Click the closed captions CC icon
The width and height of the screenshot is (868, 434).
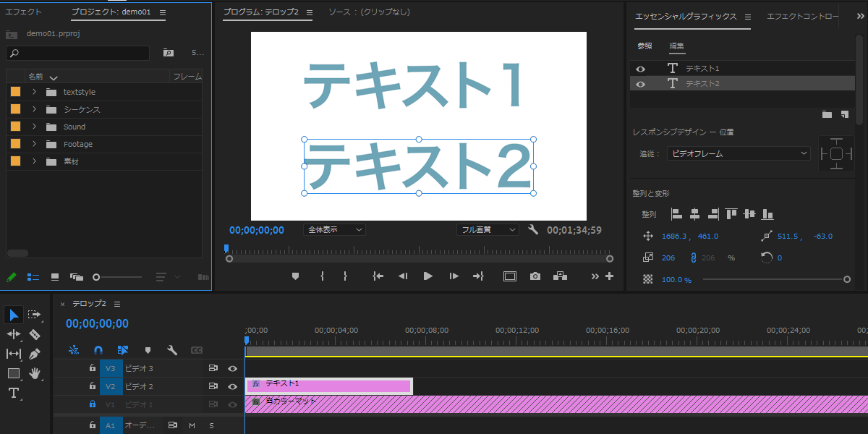196,350
